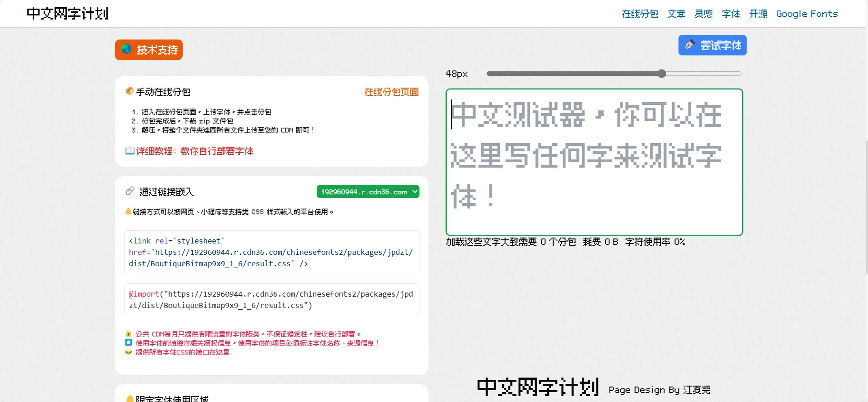The image size is (868, 402).
Task: Click the package icon beside 手动在线分包
Action: click(x=130, y=91)
